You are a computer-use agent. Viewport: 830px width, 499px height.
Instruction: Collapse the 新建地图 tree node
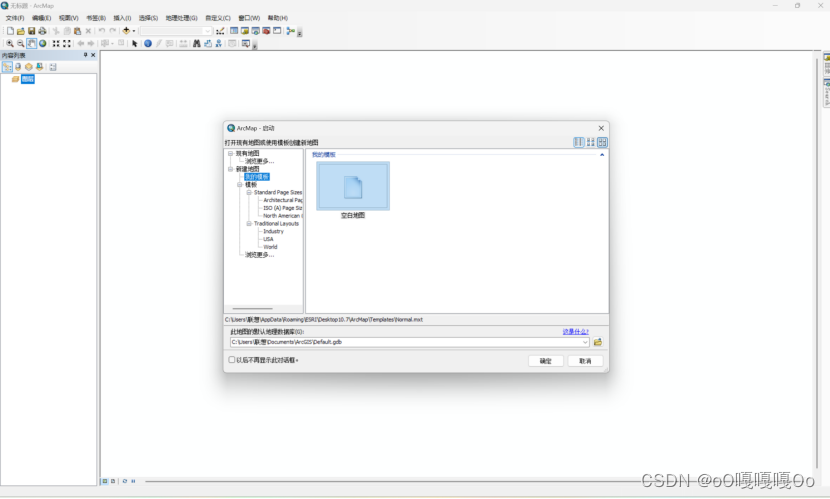(x=230, y=169)
